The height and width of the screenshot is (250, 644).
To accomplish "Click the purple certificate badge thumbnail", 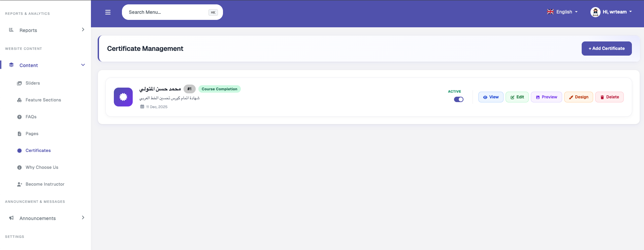I will (x=123, y=97).
